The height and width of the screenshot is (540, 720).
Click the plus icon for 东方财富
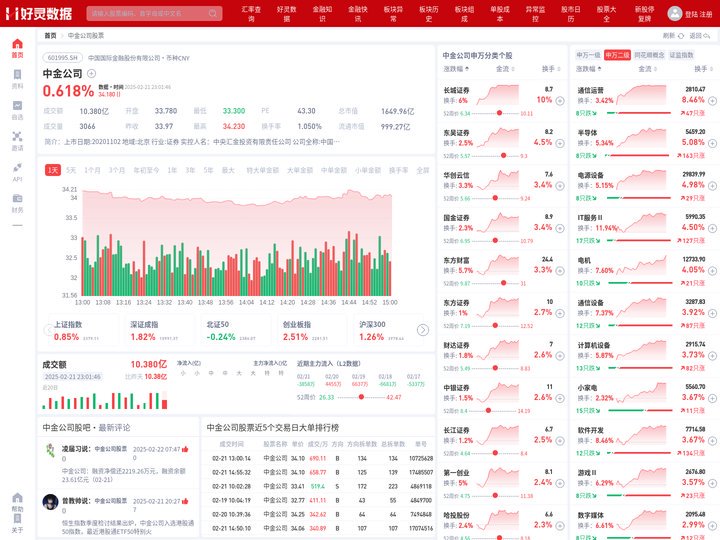(x=560, y=271)
